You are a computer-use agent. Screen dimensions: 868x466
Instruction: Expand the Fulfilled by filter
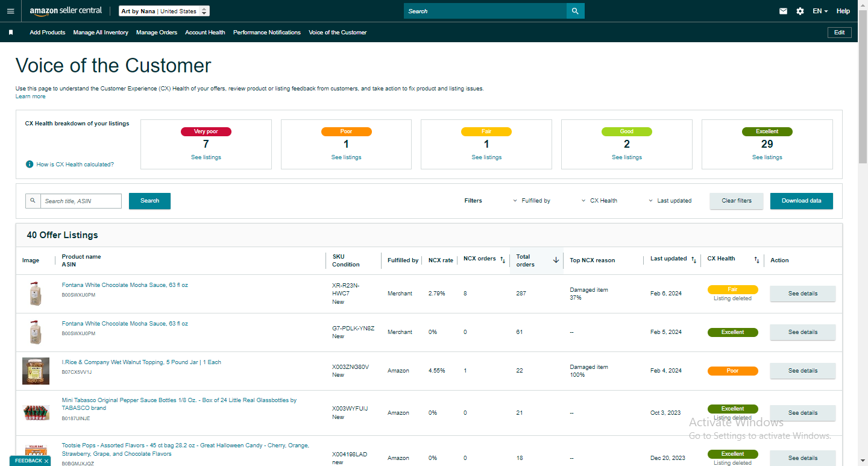[x=532, y=201]
